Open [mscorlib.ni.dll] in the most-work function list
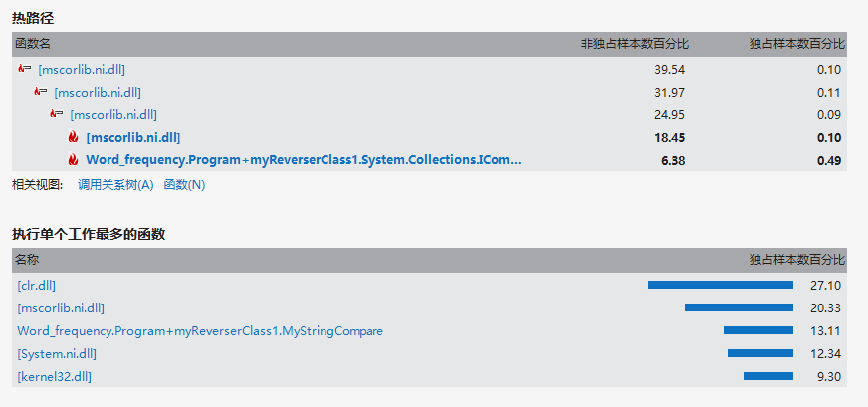The width and height of the screenshot is (868, 407). click(61, 307)
